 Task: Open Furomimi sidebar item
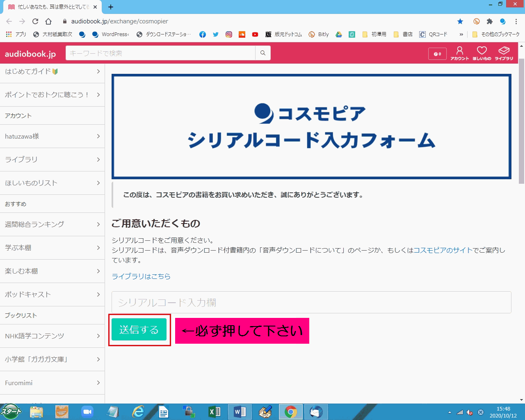[52, 383]
